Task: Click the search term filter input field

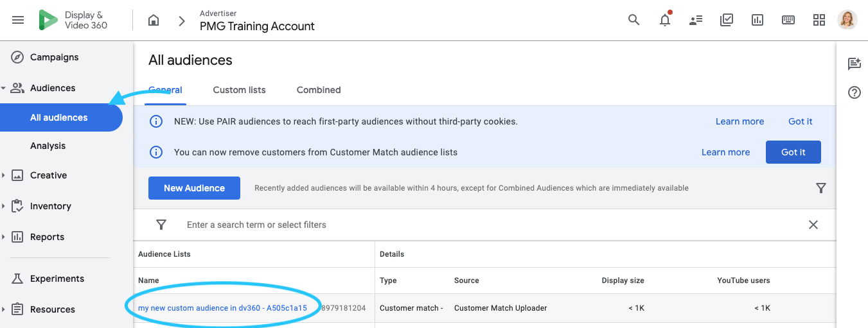Action: [x=450, y=225]
